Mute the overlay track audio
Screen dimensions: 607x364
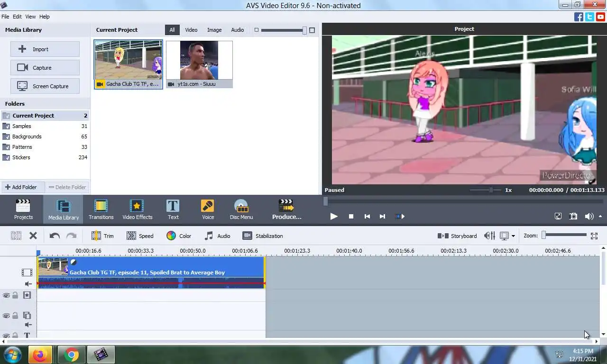[28, 325]
